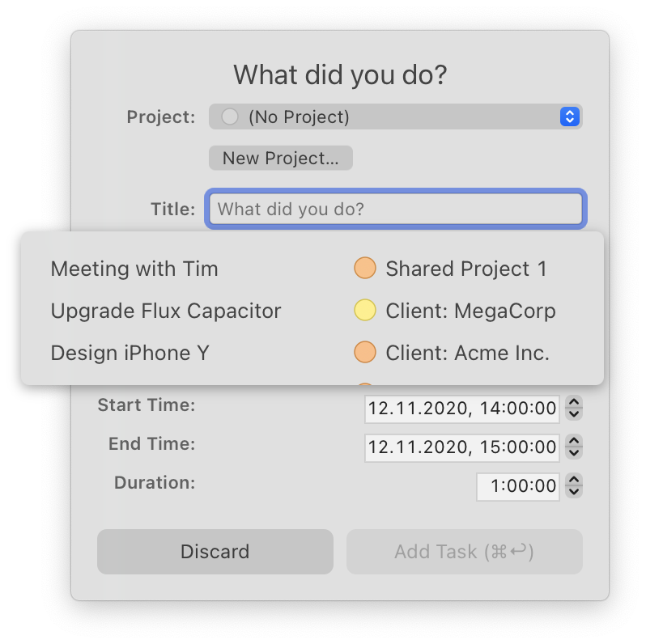Click the Client: Acme Inc. orange dot
This screenshot has width=646, height=644.
point(365,353)
